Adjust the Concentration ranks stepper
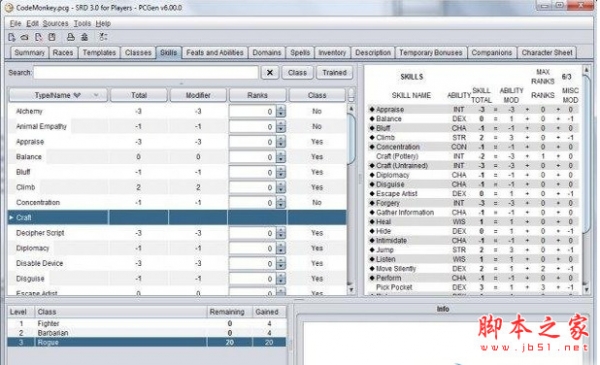The image size is (600, 365). click(281, 203)
